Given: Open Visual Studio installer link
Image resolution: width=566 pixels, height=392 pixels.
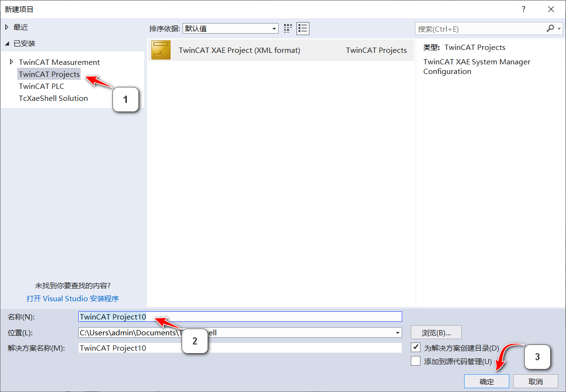Looking at the screenshot, I should [x=73, y=298].
